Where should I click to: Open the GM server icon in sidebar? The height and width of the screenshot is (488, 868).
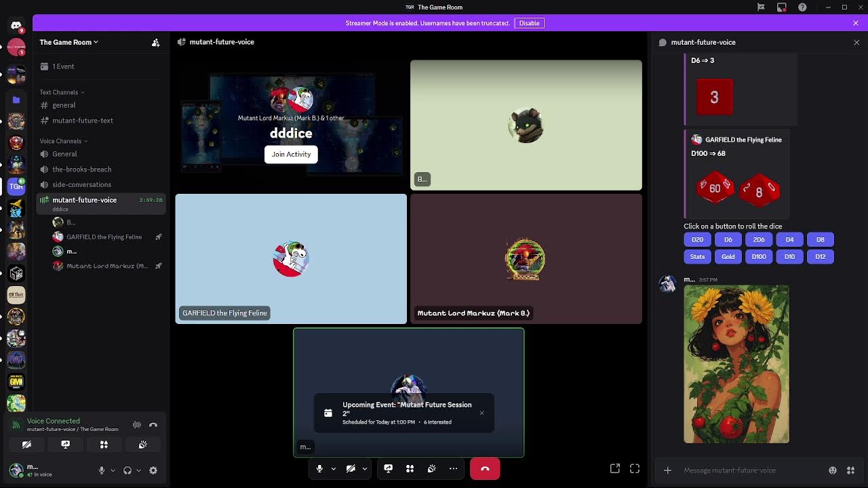(x=16, y=382)
